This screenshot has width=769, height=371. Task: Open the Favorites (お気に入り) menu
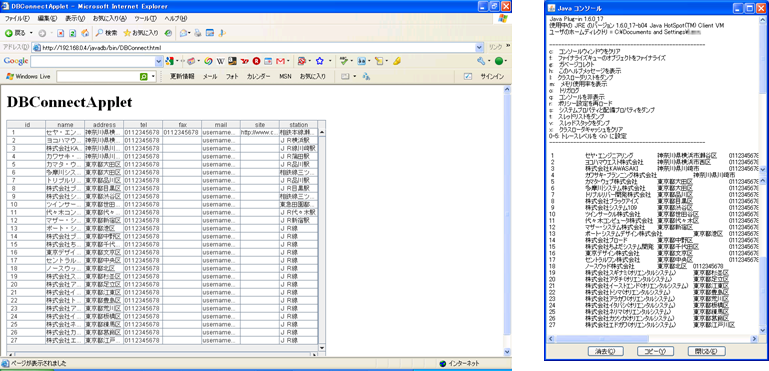coord(110,19)
